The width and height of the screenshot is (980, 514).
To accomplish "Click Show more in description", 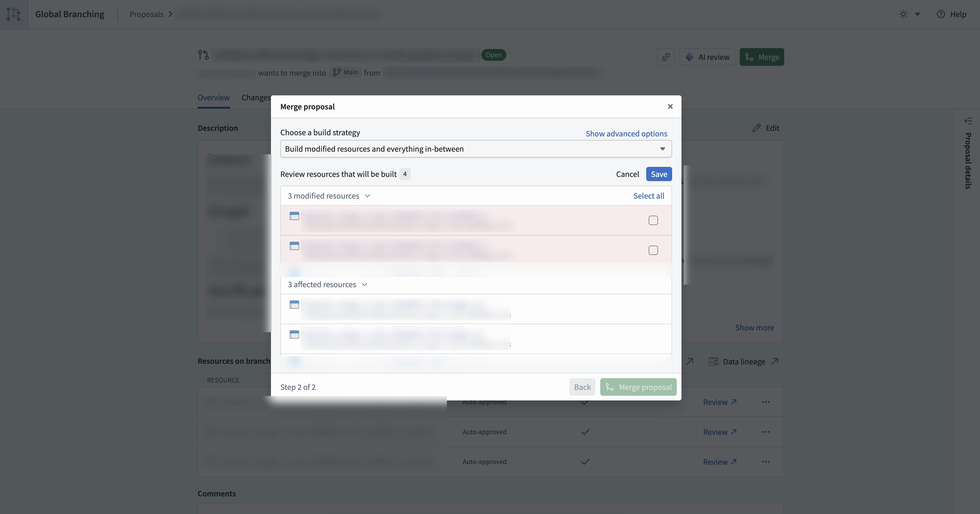I will point(755,327).
